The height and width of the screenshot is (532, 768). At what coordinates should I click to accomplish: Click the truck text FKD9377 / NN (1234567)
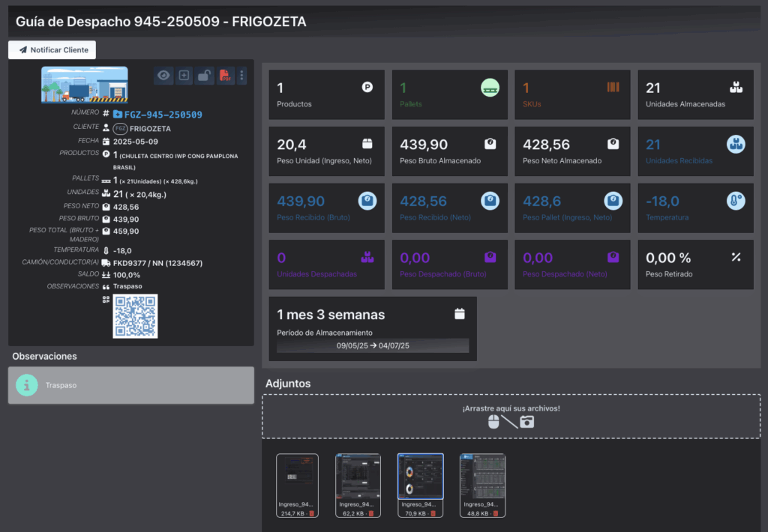[x=157, y=263]
